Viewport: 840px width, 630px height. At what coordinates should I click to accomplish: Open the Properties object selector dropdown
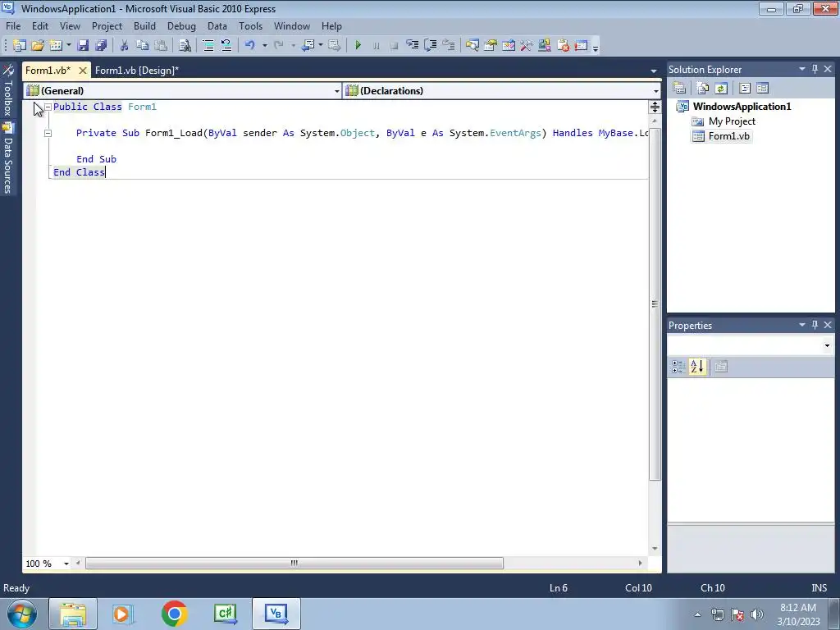click(x=827, y=345)
